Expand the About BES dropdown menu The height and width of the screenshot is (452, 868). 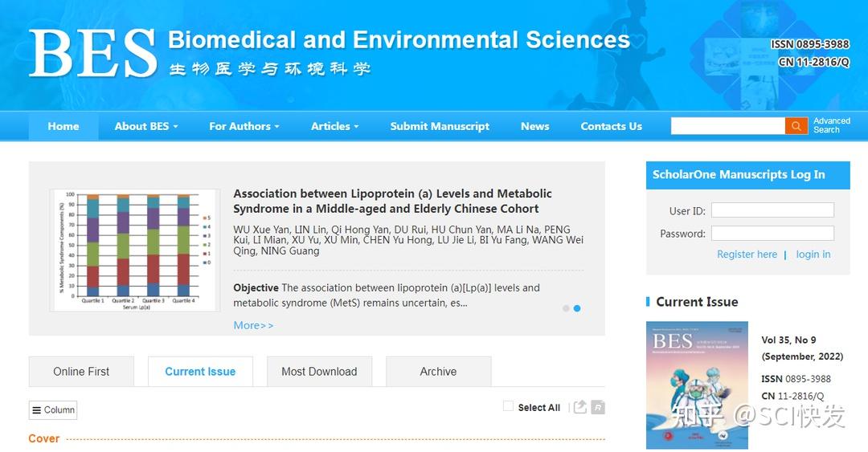(x=146, y=126)
